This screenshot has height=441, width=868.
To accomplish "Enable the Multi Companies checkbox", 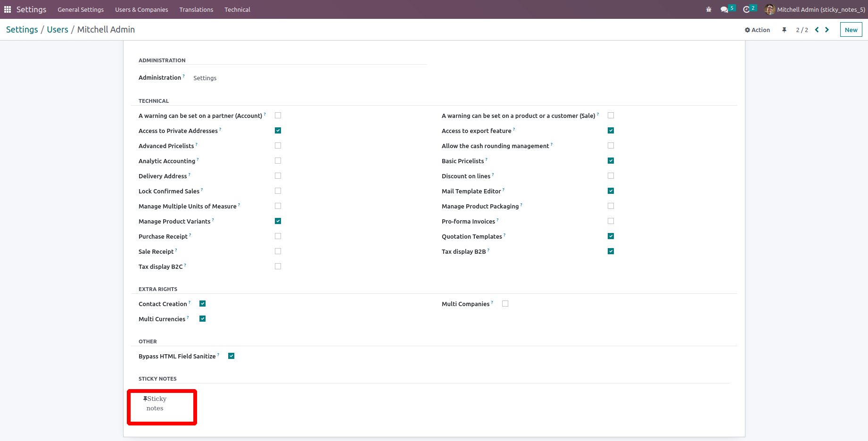I will pyautogui.click(x=505, y=304).
